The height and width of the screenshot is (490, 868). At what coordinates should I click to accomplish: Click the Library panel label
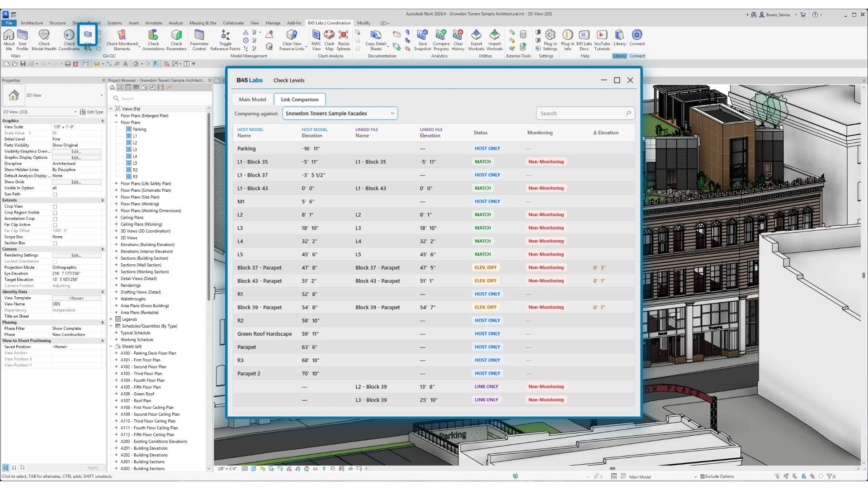620,56
